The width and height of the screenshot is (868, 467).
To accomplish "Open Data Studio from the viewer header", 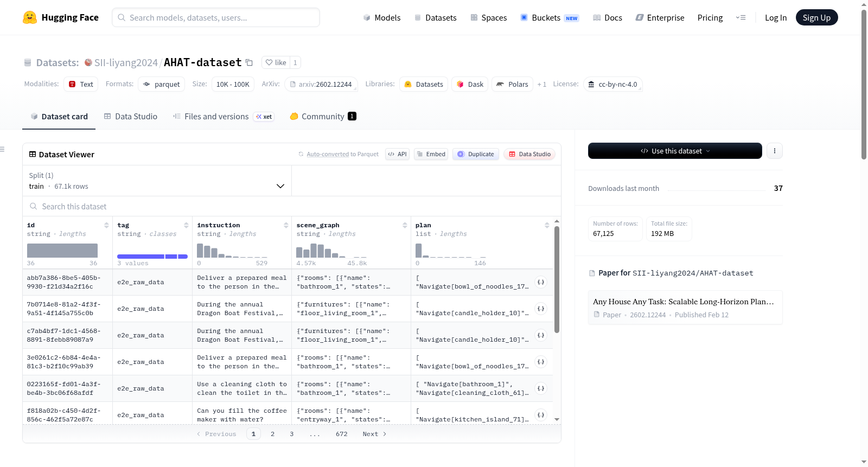I will pos(529,154).
